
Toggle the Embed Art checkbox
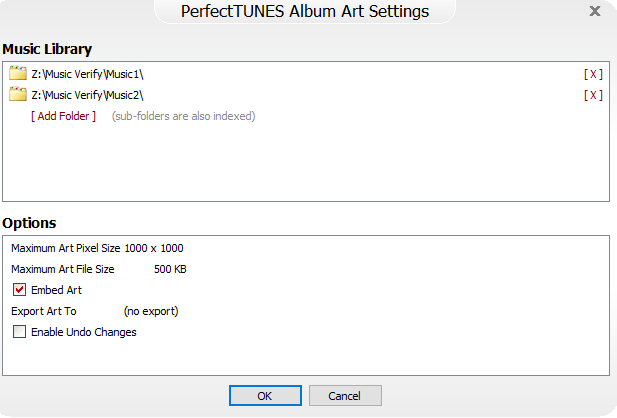tap(20, 290)
